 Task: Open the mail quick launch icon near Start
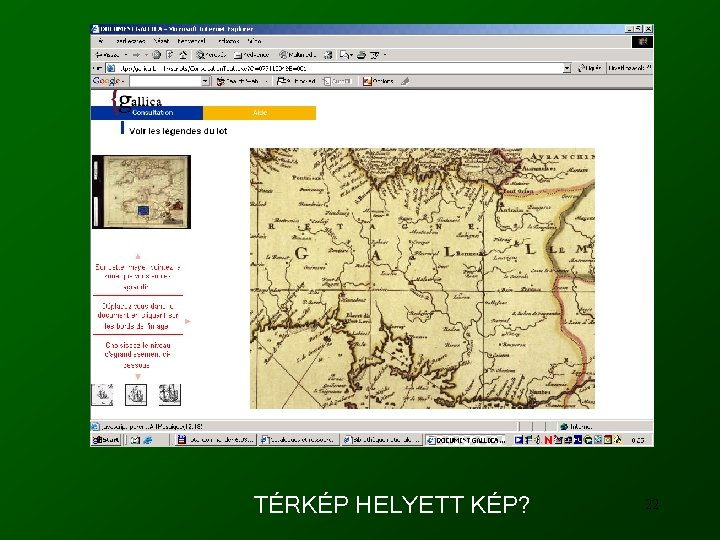click(x=135, y=440)
